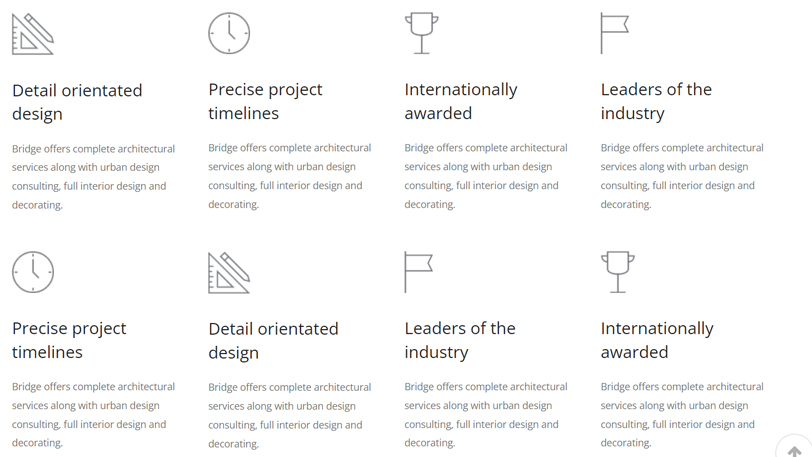
Task: Click description text under top-row 'Internationally awarded'
Action: coord(485,176)
